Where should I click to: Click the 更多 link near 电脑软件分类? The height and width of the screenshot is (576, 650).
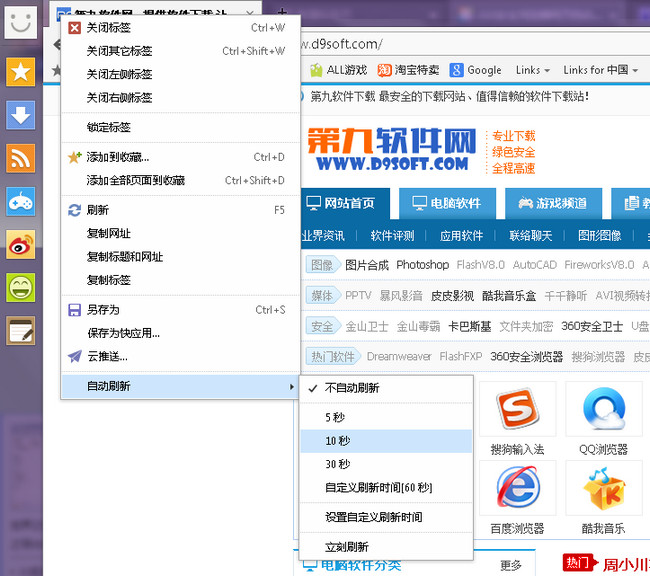pos(511,565)
